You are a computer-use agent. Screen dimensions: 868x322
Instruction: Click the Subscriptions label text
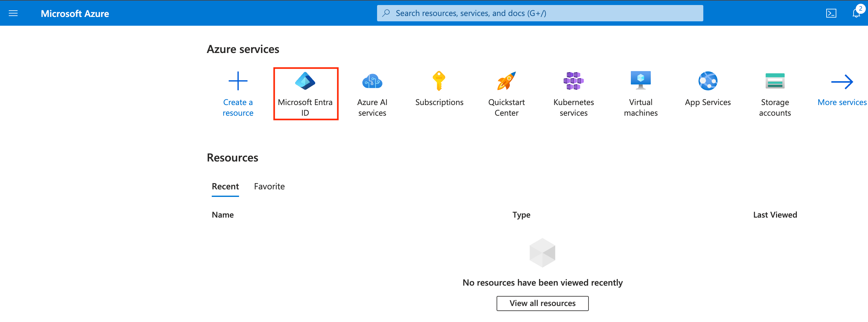[x=439, y=103]
